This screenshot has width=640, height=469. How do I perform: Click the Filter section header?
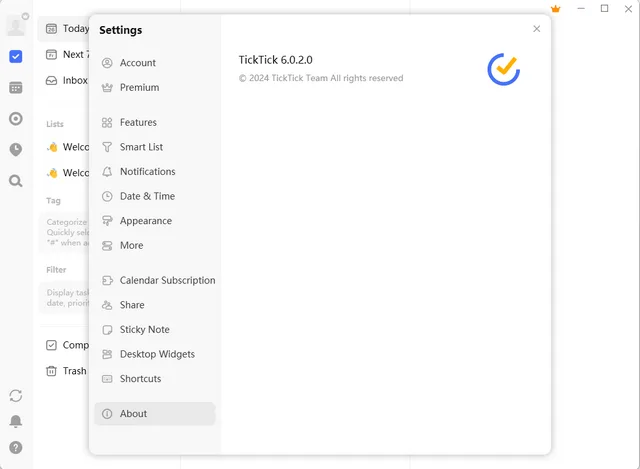tap(56, 270)
